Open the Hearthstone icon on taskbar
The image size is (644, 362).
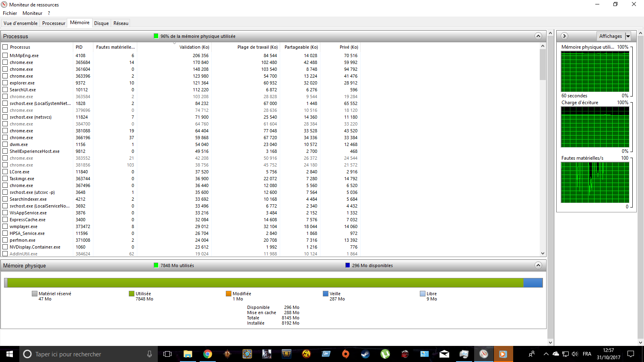(247, 354)
